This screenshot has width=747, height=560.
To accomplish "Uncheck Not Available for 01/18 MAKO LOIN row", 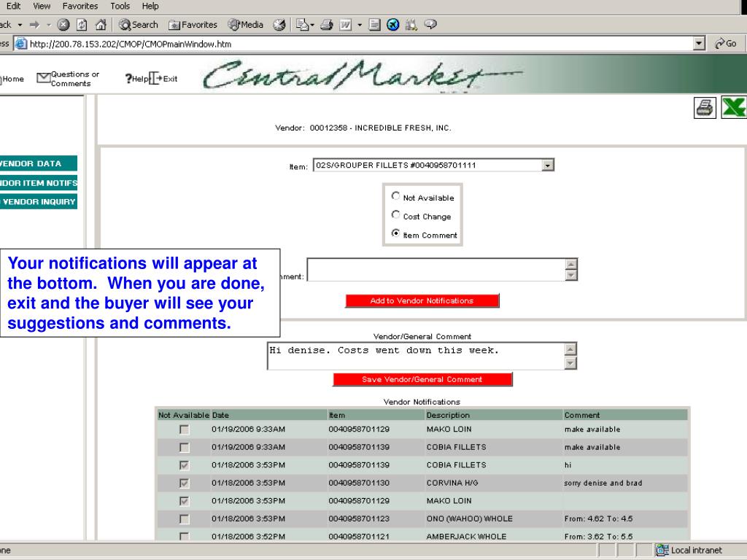I will point(184,501).
